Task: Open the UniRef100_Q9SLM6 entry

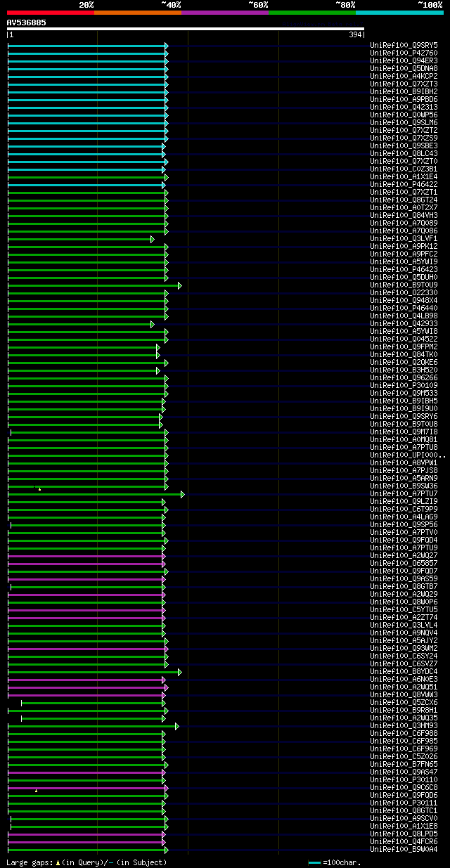Action: 404,123
